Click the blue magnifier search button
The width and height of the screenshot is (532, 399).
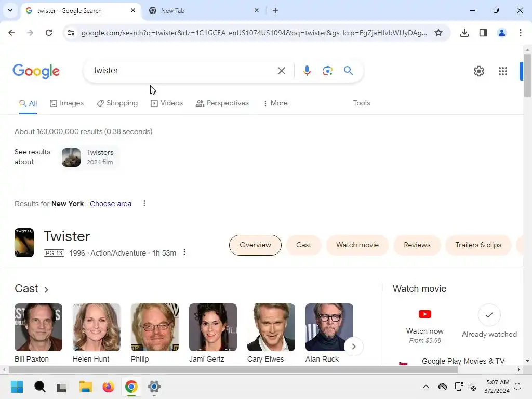pyautogui.click(x=349, y=71)
